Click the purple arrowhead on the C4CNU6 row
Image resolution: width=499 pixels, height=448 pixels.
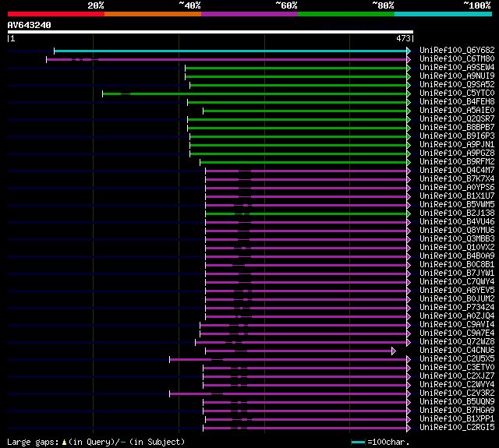394,351
